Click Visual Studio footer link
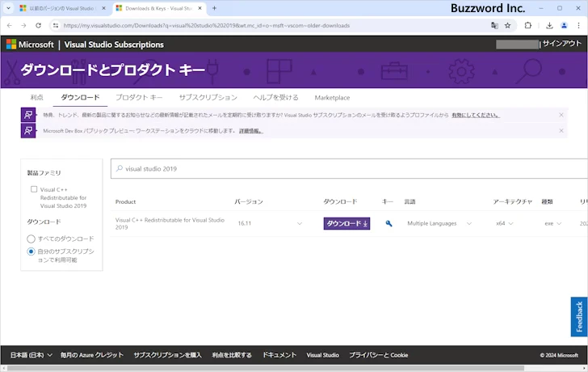Viewport: 588px width, 372px height. pyautogui.click(x=323, y=355)
